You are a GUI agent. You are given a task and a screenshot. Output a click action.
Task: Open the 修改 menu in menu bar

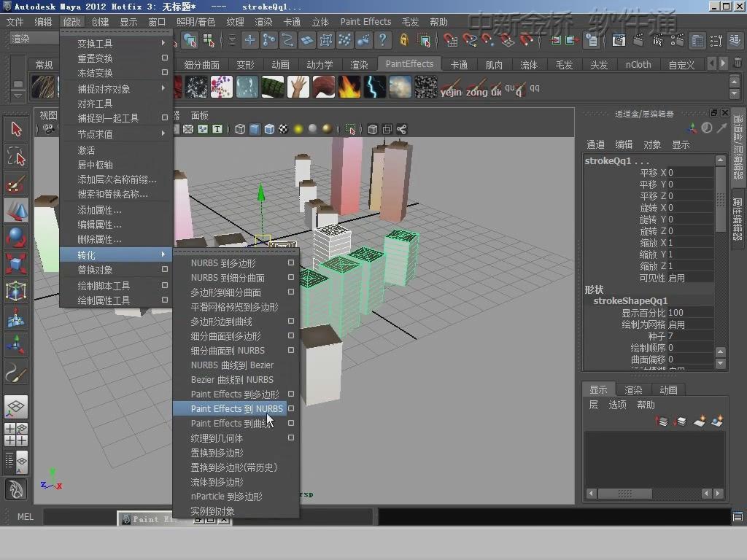pyautogui.click(x=72, y=22)
